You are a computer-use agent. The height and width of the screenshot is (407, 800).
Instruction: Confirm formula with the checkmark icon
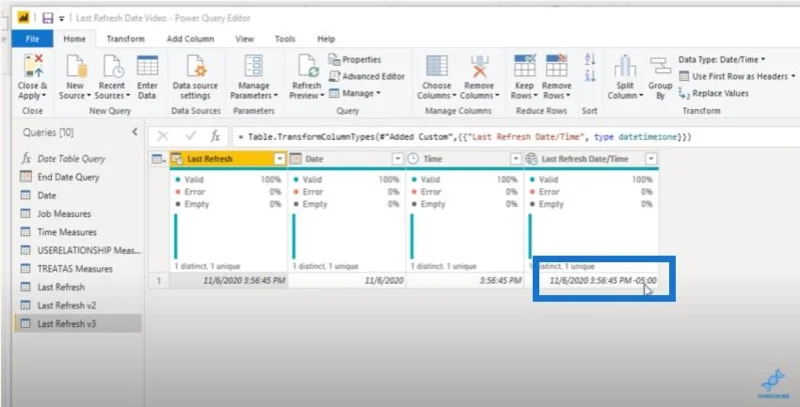click(x=191, y=136)
